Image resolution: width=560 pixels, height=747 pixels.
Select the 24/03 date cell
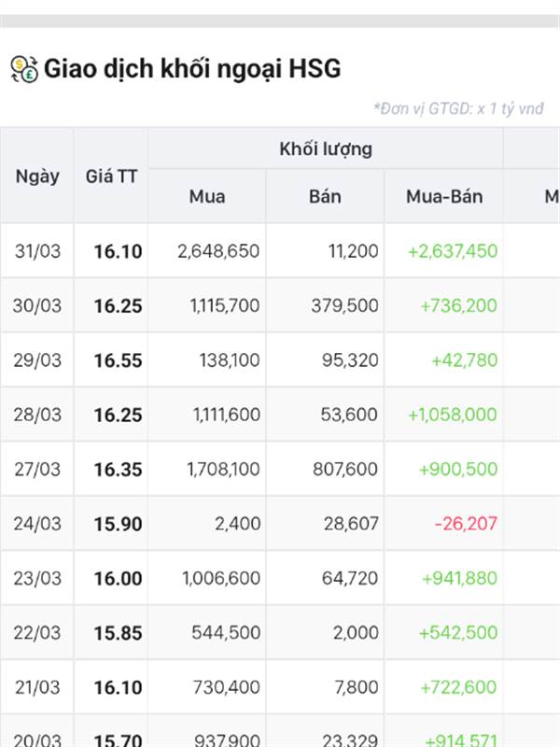(x=37, y=524)
